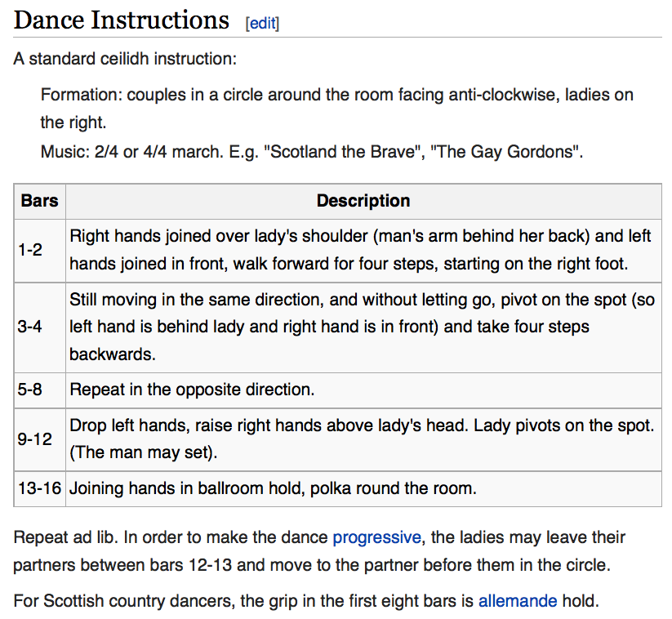Open the 'allemande' hyperlink
The height and width of the screenshot is (619, 672).
518,600
